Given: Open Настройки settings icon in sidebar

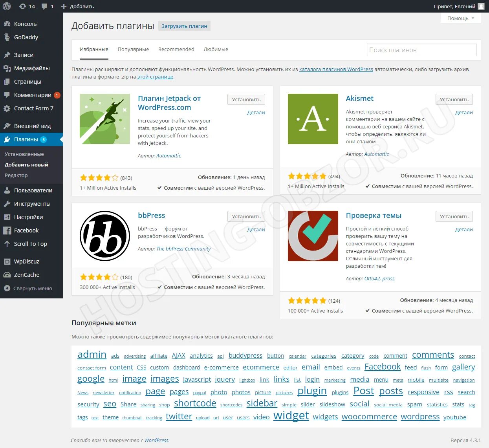Looking at the screenshot, I should point(7,217).
